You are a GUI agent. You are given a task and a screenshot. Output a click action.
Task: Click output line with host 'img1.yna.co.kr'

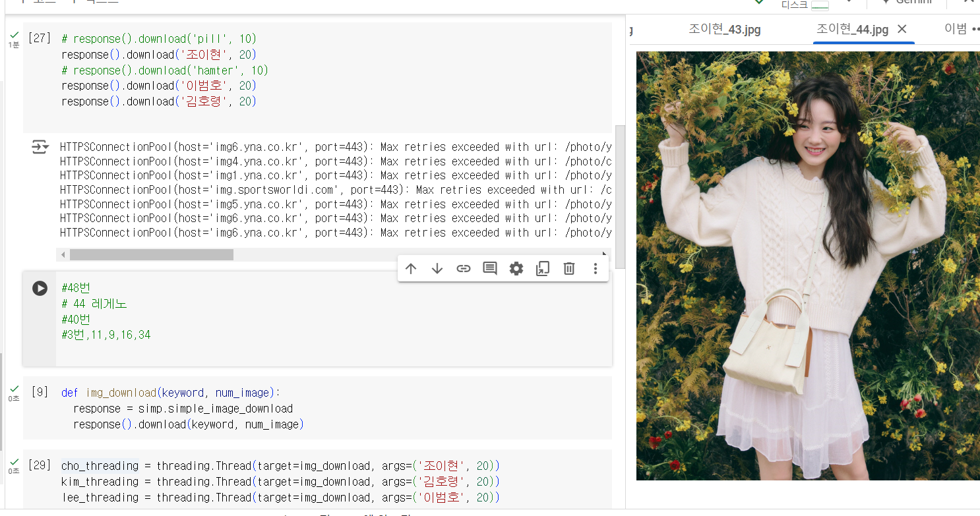336,175
